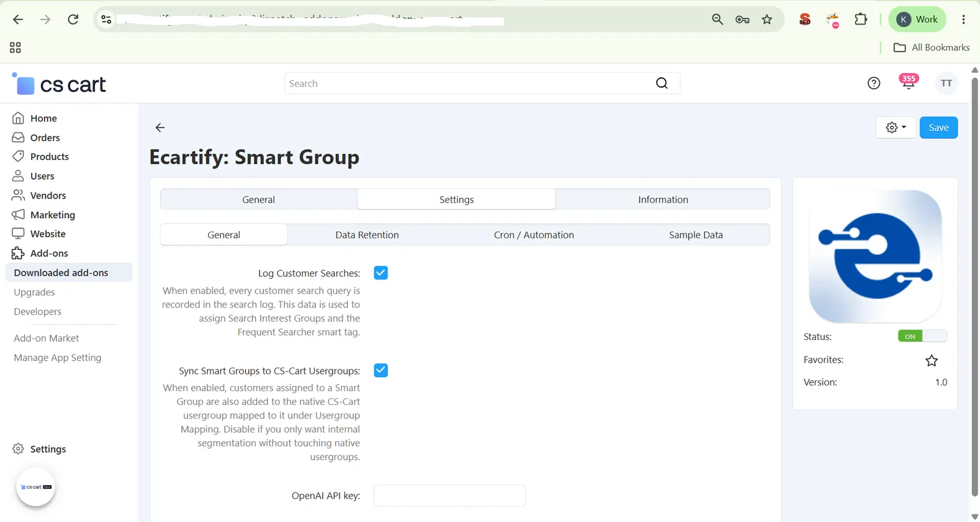Open Chrome three-dot menu
This screenshot has width=980, height=522.
(963, 20)
